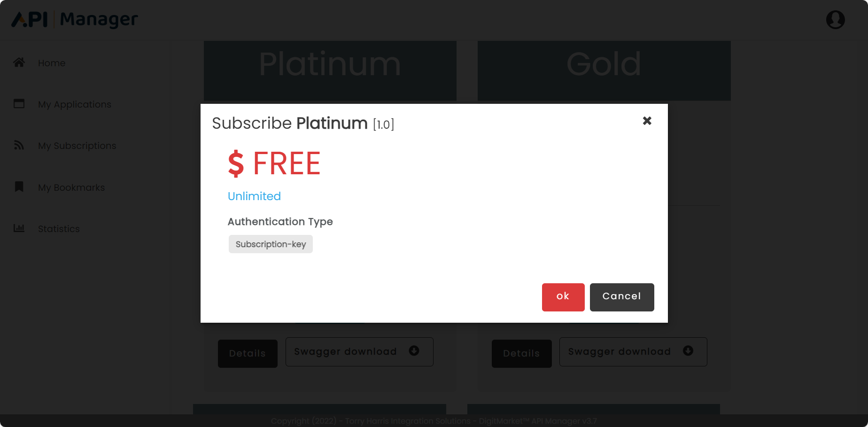This screenshot has width=868, height=427.
Task: Cancel the Platinum subscription dialog
Action: [x=622, y=297]
